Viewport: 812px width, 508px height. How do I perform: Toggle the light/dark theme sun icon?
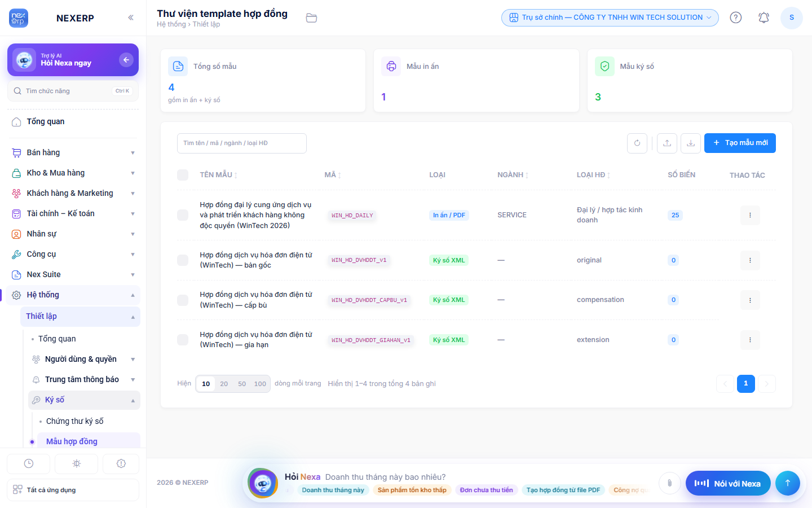point(77,463)
